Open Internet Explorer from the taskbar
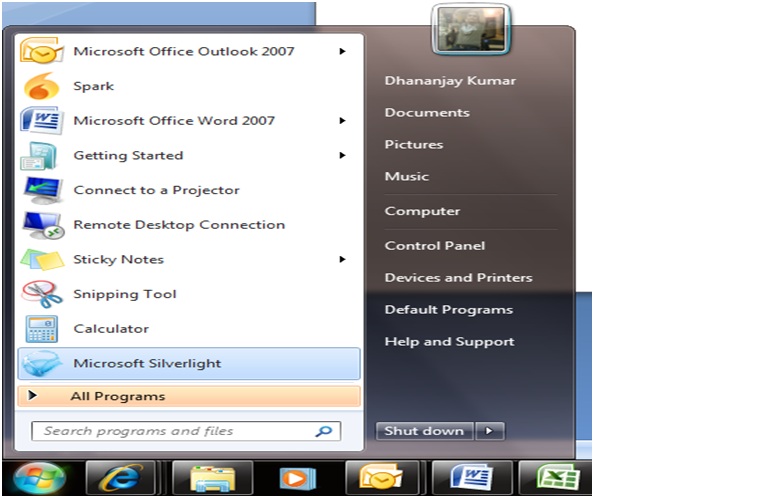The height and width of the screenshot is (498, 768). pos(120,478)
